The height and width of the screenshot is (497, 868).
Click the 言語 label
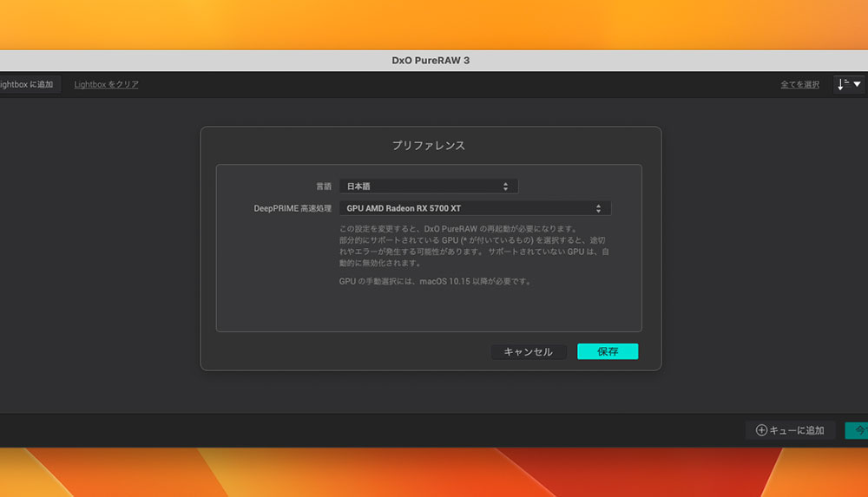coord(324,186)
